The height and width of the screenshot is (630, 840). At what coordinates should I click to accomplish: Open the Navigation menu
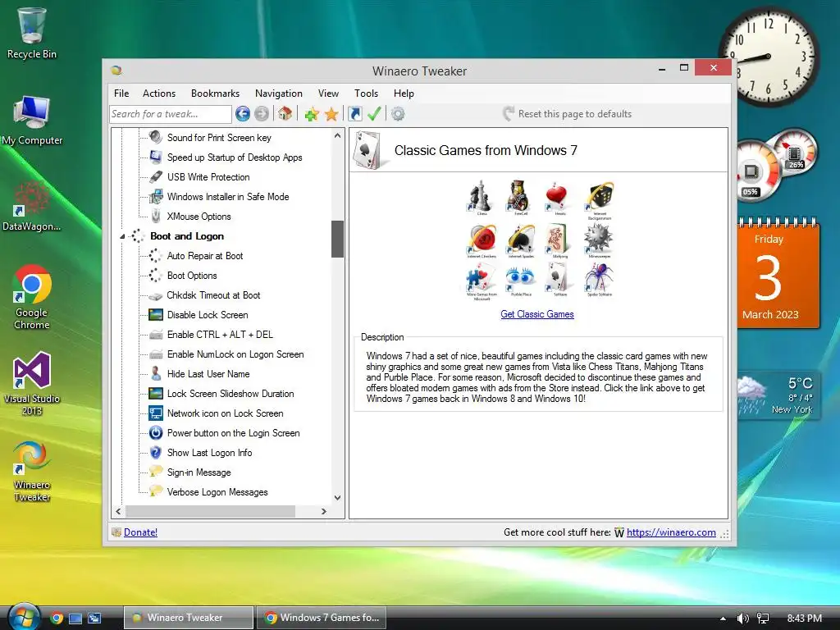(279, 94)
